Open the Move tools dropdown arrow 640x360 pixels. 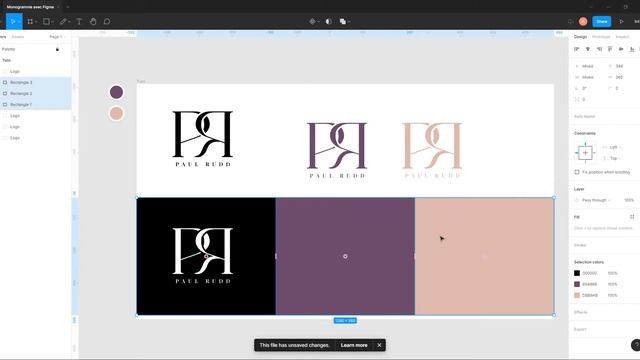[19, 22]
